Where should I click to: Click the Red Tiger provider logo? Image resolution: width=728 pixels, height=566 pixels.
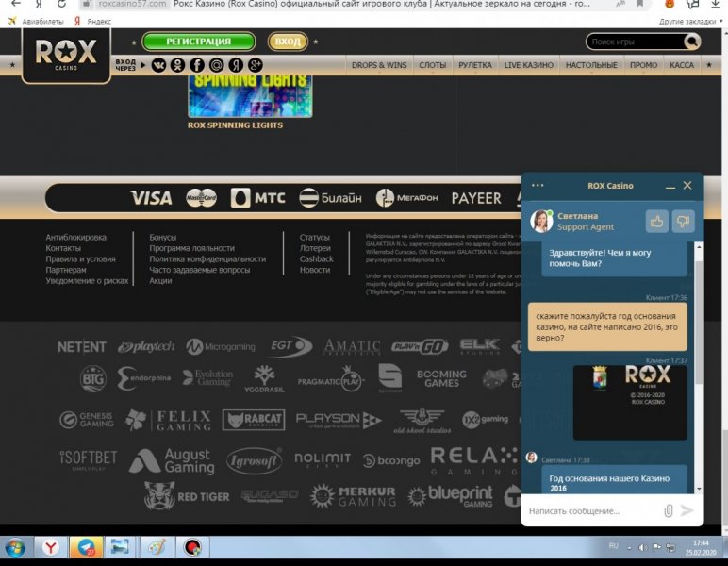[x=187, y=496]
